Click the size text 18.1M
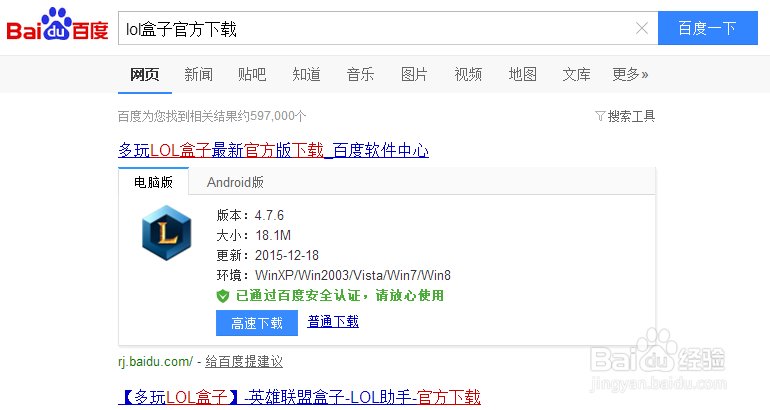This screenshot has height=410, width=770. tap(273, 236)
